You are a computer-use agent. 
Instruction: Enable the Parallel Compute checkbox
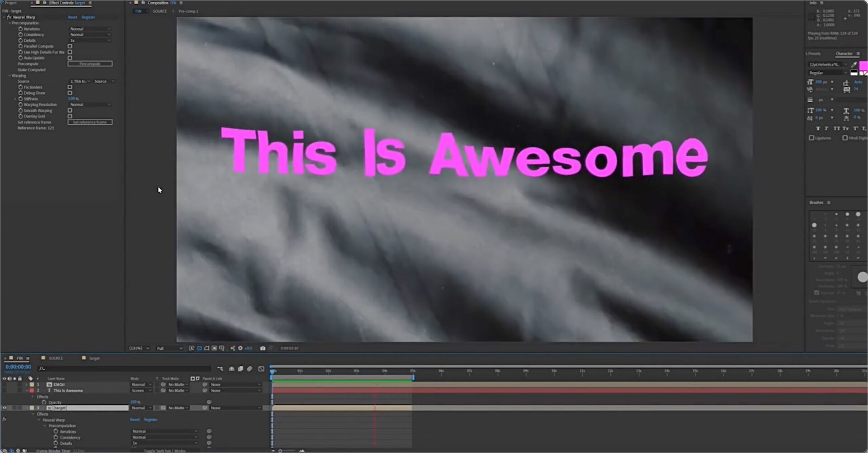70,46
